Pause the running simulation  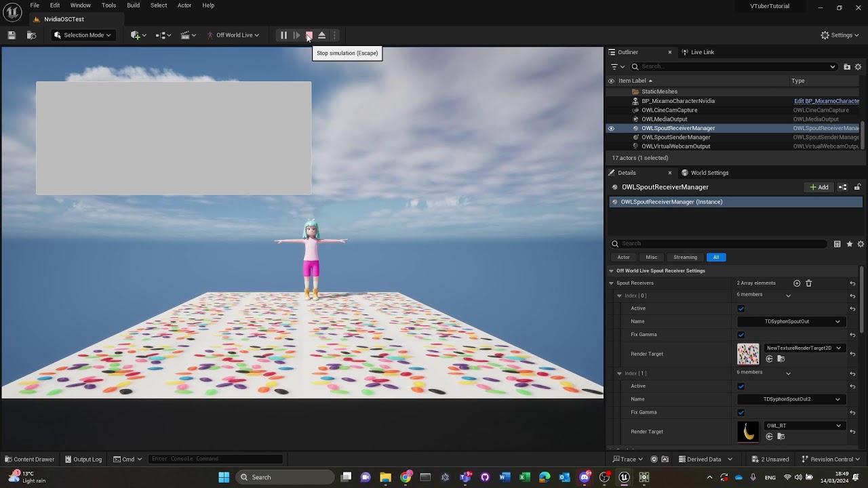pos(283,35)
